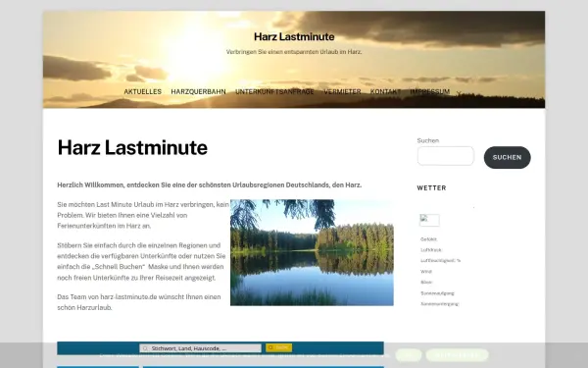This screenshot has width=588, height=368.
Task: Click the Sonnenuntergang weather row
Action: [x=439, y=304]
